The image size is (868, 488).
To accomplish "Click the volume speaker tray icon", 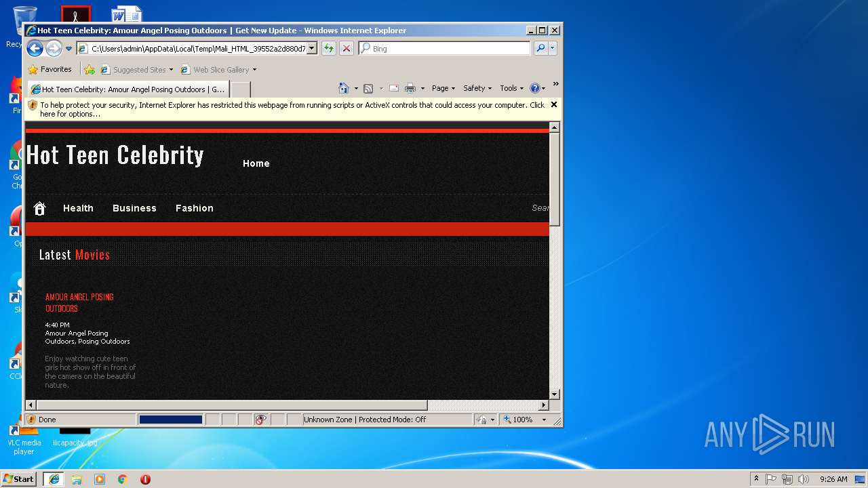I will pyautogui.click(x=804, y=479).
